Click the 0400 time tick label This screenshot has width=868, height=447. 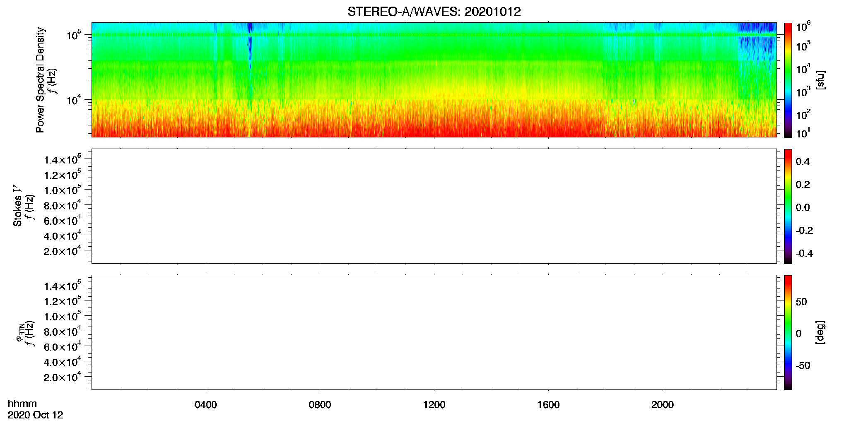pyautogui.click(x=206, y=405)
